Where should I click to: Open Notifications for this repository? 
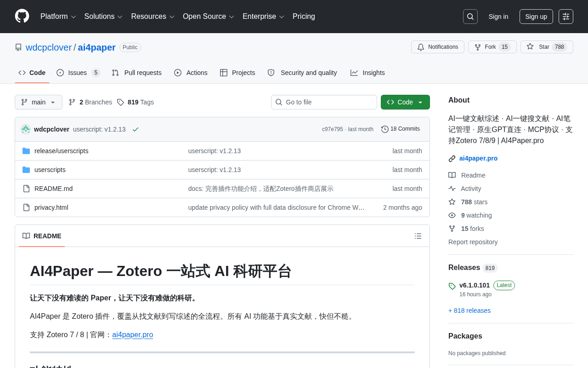tap(438, 47)
